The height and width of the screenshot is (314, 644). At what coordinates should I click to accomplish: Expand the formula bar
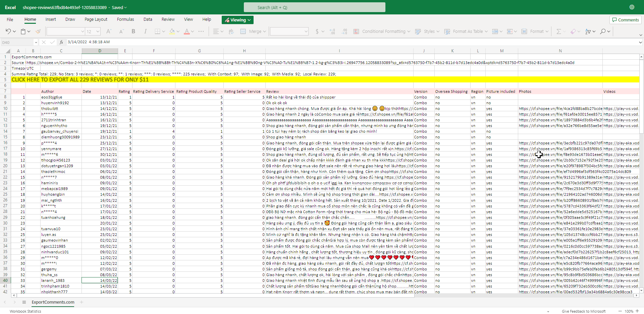[640, 42]
